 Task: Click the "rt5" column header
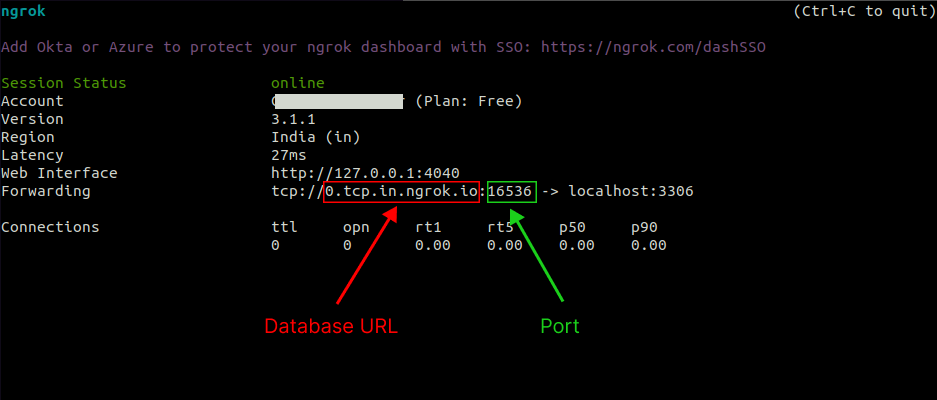500,227
